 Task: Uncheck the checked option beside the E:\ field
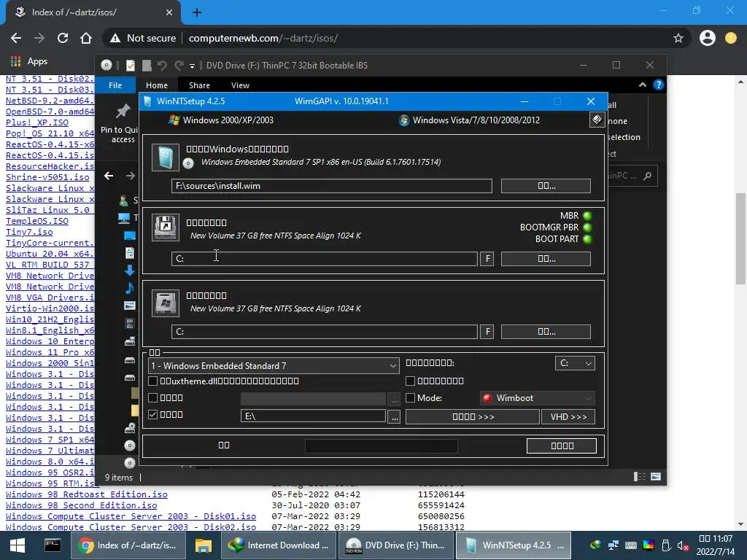[153, 414]
